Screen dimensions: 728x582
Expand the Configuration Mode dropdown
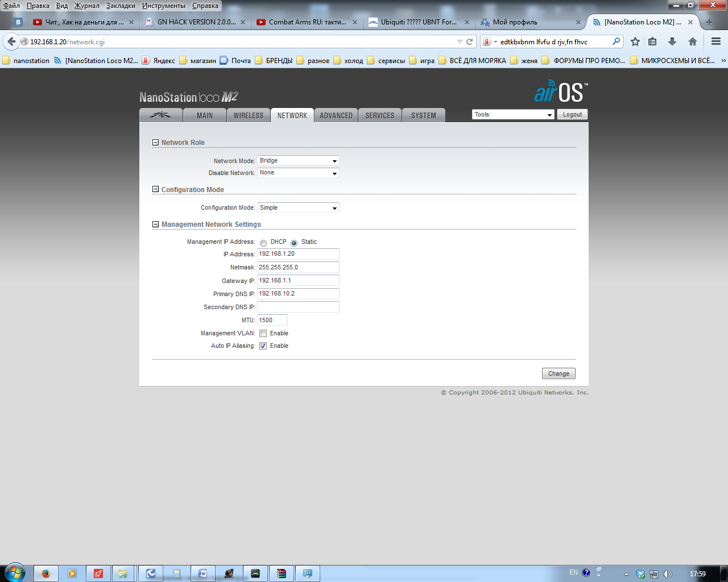298,208
